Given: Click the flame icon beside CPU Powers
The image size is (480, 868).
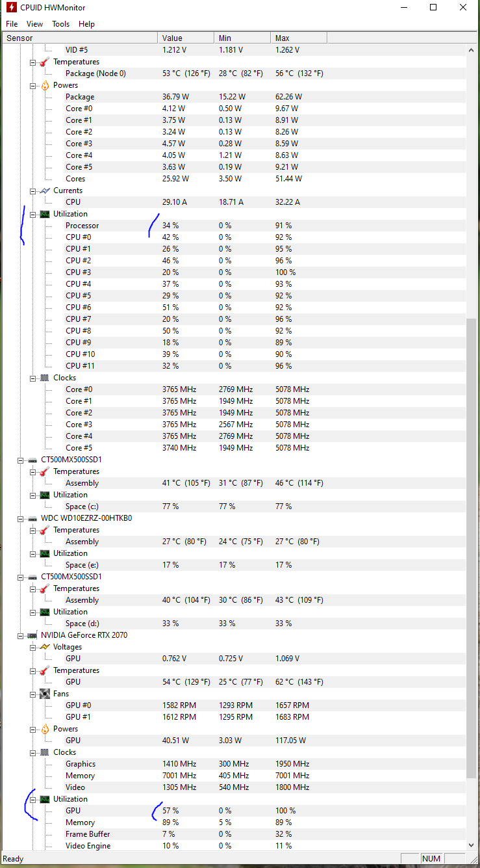Looking at the screenshot, I should [x=45, y=85].
